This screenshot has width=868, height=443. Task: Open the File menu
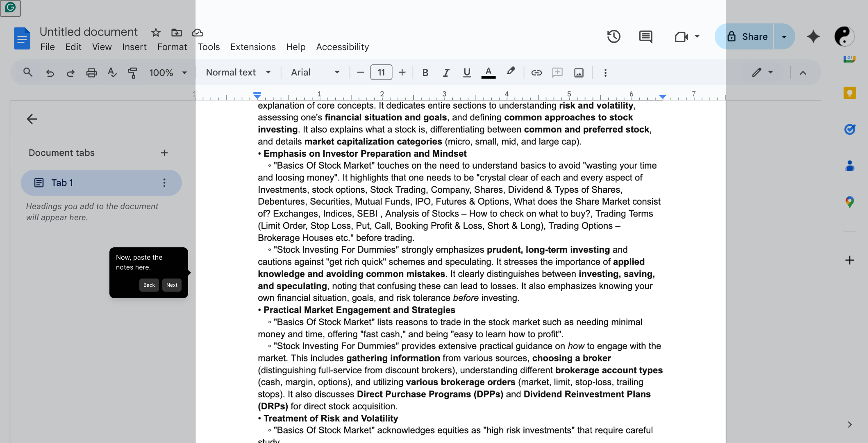tap(48, 47)
